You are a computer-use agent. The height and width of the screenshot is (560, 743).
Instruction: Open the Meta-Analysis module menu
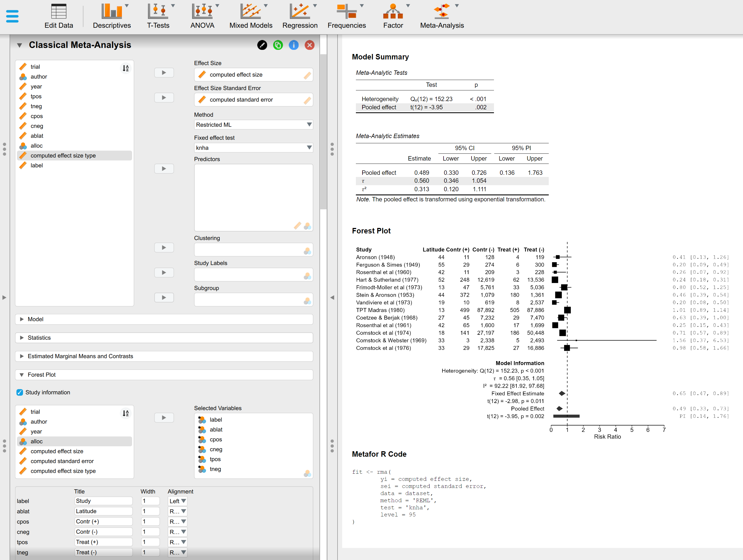pos(442,16)
